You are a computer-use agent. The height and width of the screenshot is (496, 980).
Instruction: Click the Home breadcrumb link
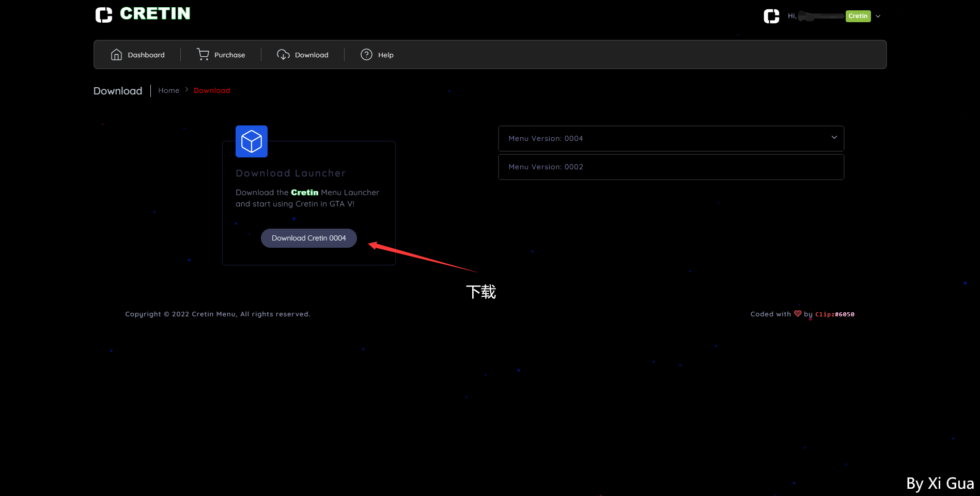(x=169, y=90)
